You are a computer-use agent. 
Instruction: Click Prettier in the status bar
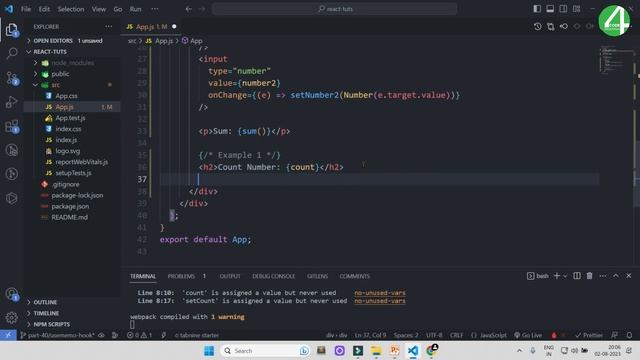pos(589,335)
